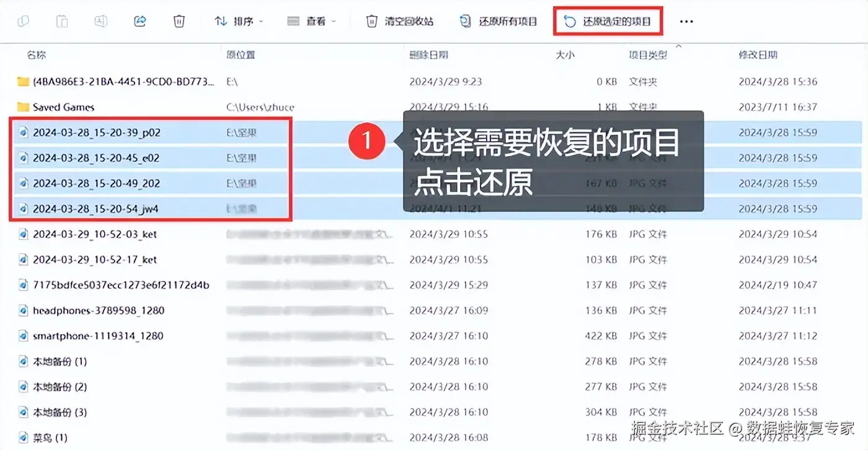Sort by 名称 column header
Viewport: 868px width, 450px height.
[x=36, y=55]
